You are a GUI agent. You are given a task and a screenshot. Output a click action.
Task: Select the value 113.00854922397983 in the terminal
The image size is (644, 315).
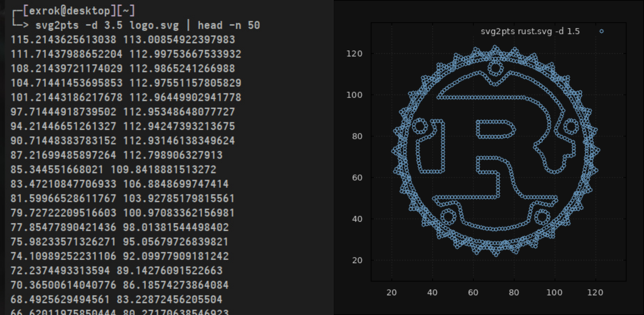point(179,40)
